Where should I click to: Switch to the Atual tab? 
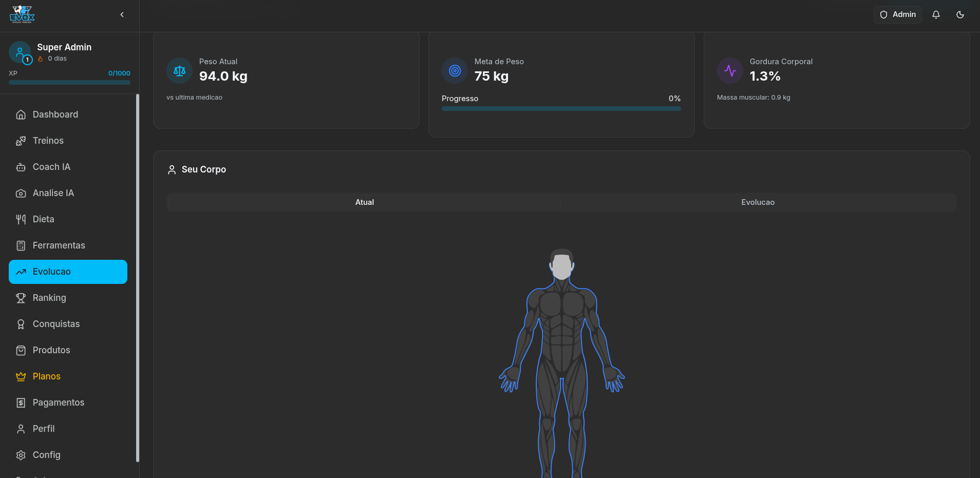(x=364, y=202)
